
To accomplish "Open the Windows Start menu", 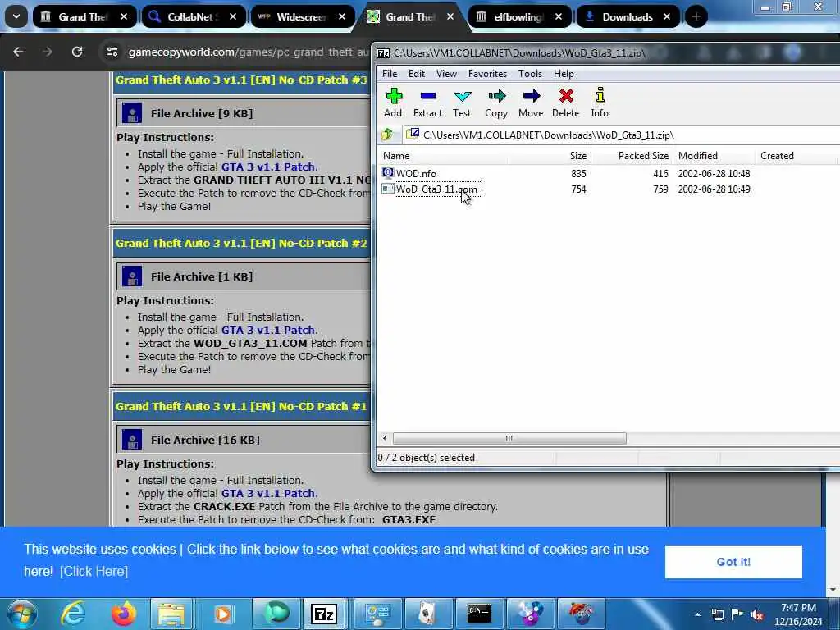I will [21, 614].
